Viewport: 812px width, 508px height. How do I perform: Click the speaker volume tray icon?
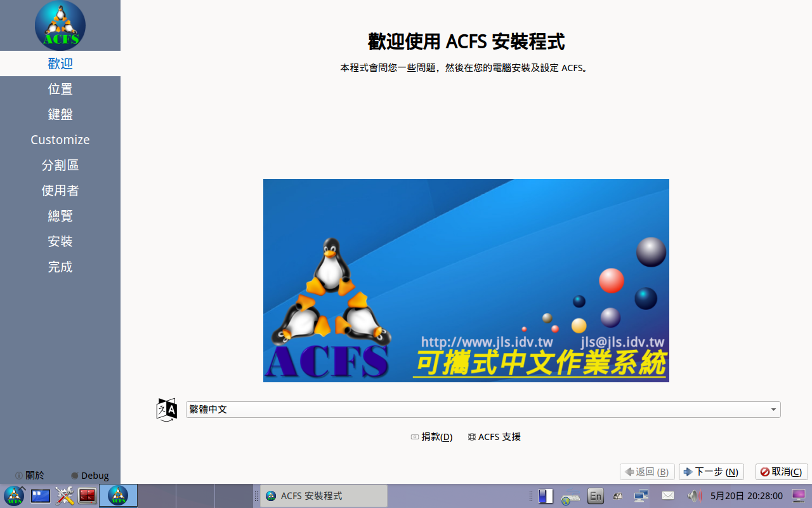[695, 496]
